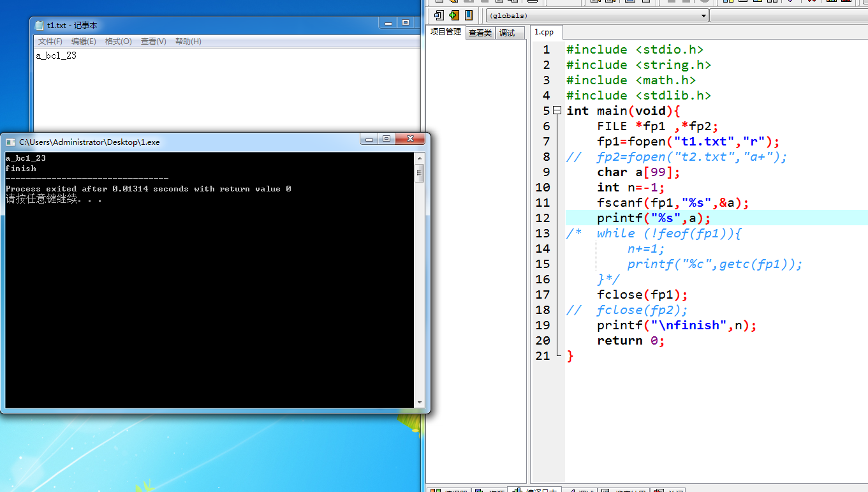Click the console vertical scrollbar thumb
This screenshot has width=868, height=492.
[420, 173]
